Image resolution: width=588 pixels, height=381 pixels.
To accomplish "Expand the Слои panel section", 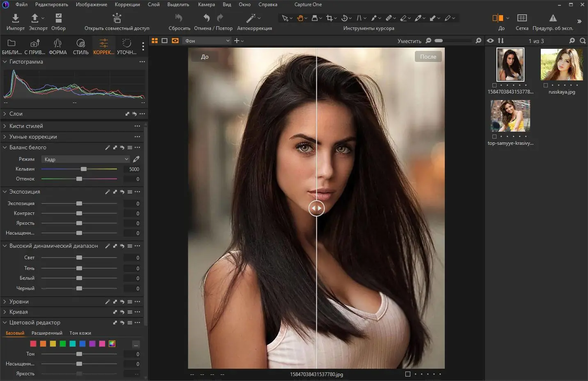I will click(x=16, y=114).
